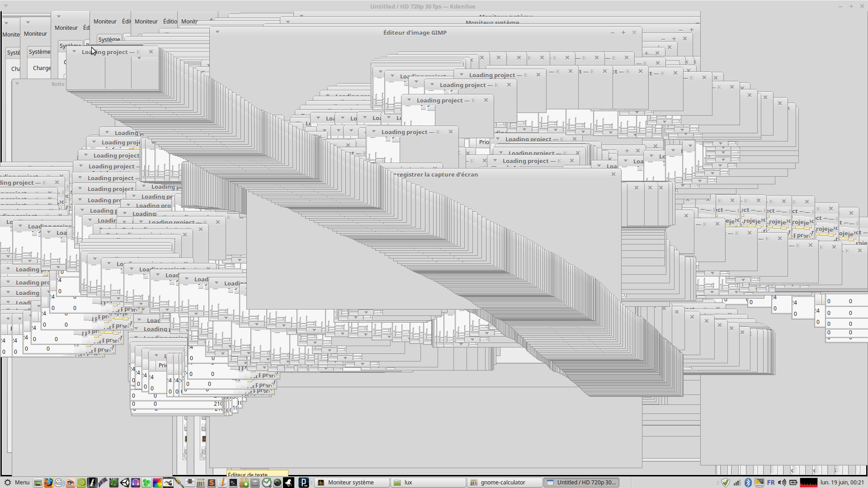868x488 pixels.
Task: Launch Firefox from the panel launcher
Action: (x=48, y=483)
